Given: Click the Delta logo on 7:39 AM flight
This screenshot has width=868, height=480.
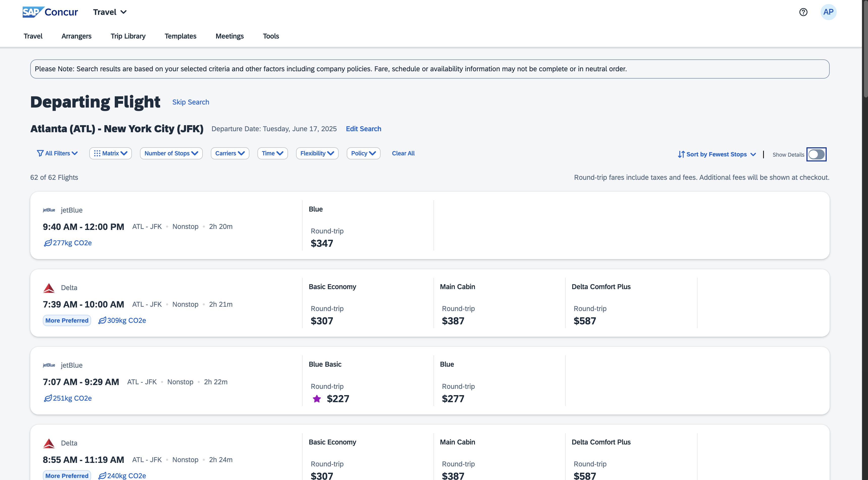Looking at the screenshot, I should coord(49,288).
